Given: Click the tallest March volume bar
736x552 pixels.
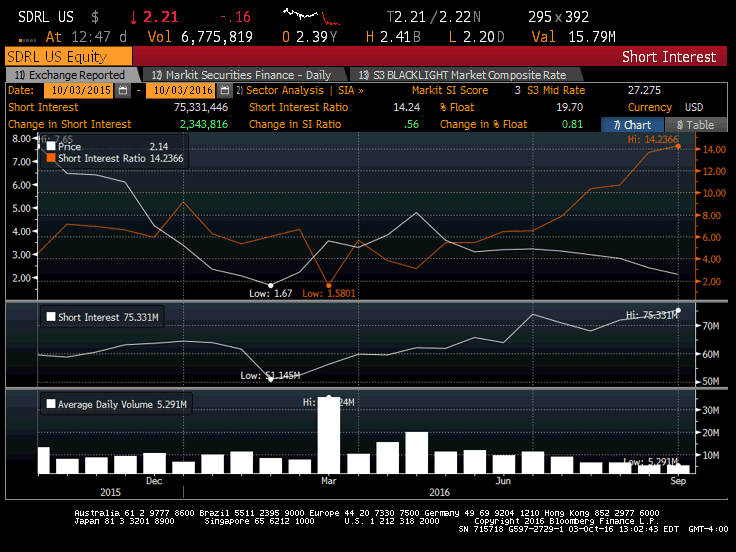Looking at the screenshot, I should coord(329,435).
